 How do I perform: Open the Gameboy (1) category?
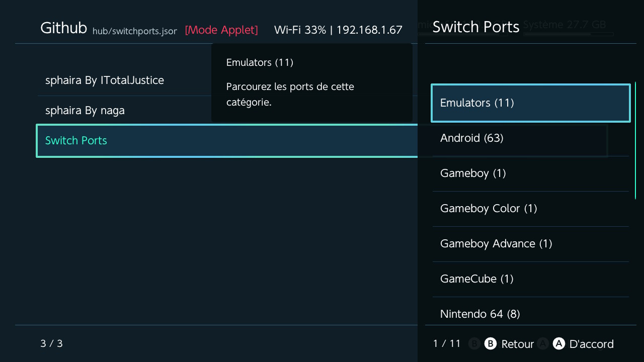tap(531, 173)
